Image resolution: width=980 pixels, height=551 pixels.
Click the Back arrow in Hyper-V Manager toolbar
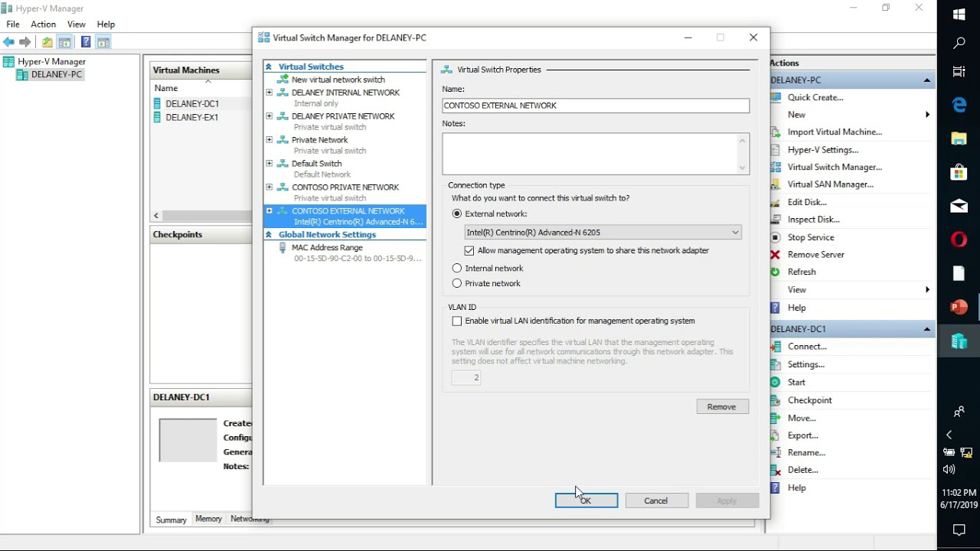point(9,42)
